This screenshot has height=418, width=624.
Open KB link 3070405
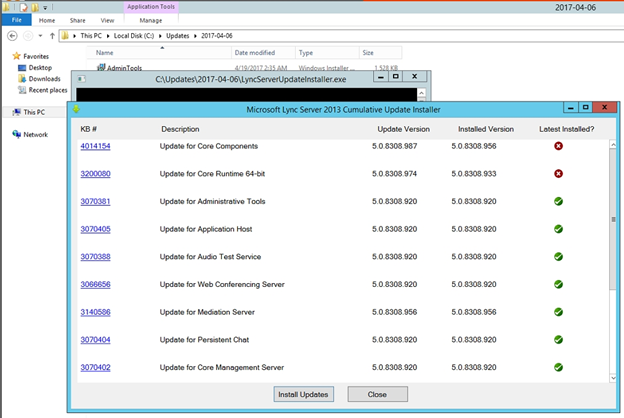pos(95,229)
